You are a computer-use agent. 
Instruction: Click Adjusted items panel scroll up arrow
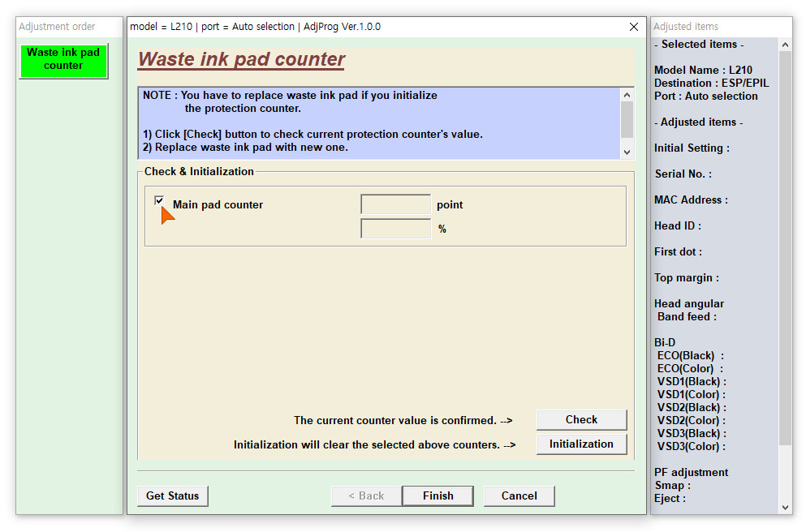(785, 45)
